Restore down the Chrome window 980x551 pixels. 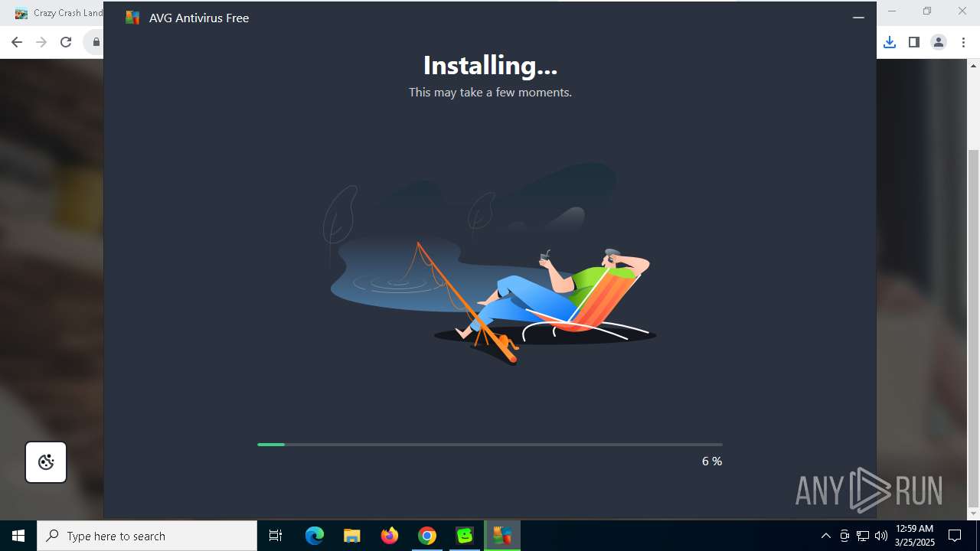tap(927, 11)
